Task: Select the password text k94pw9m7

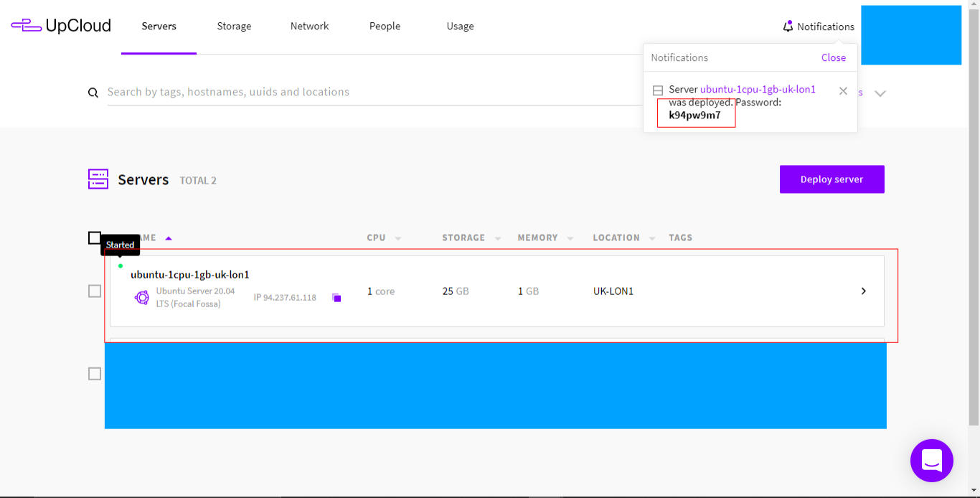Action: click(694, 115)
